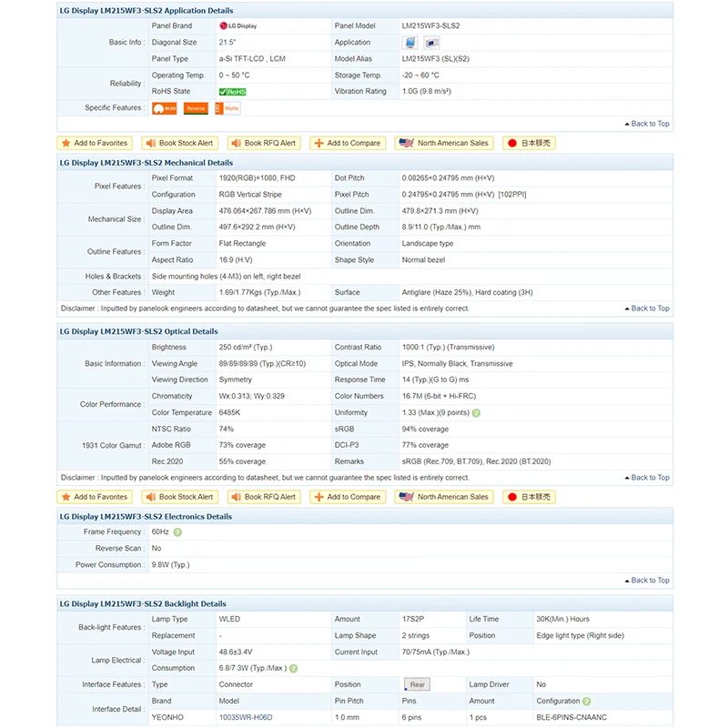Select the Reverse specific feature icon
The width and height of the screenshot is (728, 728).
196,108
